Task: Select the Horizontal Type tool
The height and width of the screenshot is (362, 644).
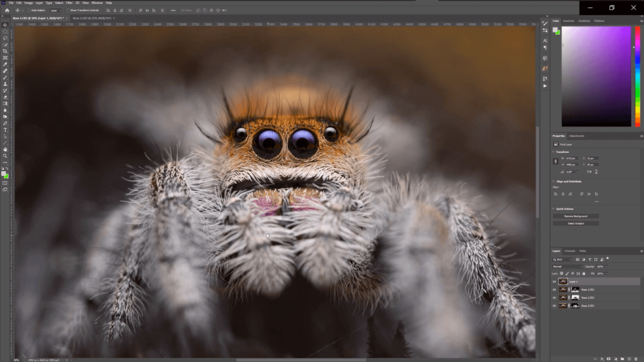Action: click(5, 130)
